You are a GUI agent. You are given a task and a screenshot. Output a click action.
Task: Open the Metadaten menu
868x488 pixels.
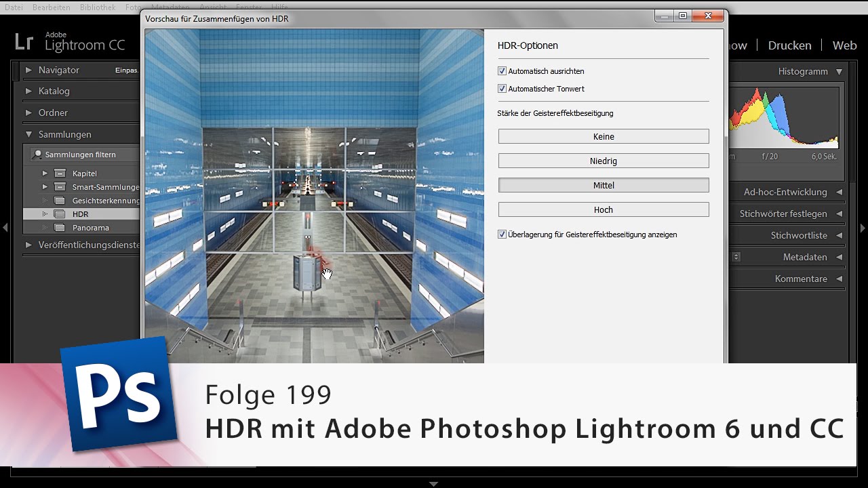pos(171,7)
